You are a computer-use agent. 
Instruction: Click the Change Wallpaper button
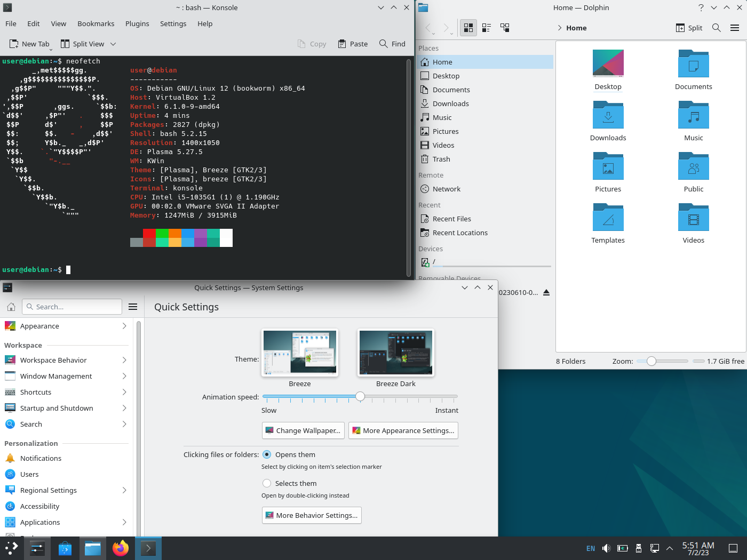coord(303,430)
